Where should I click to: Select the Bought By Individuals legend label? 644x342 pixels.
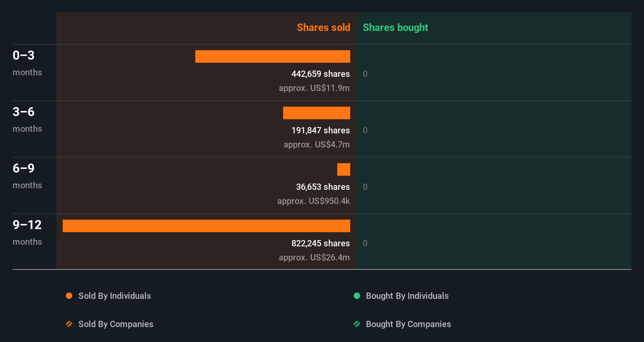point(407,296)
